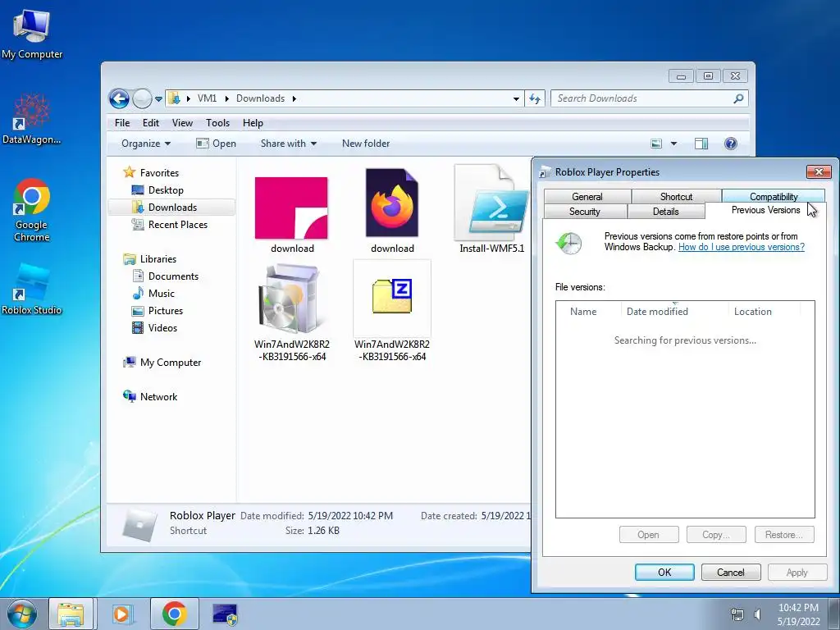The height and width of the screenshot is (630, 840).
Task: Click the VM1 breadcrumb in the address bar
Action: click(207, 98)
